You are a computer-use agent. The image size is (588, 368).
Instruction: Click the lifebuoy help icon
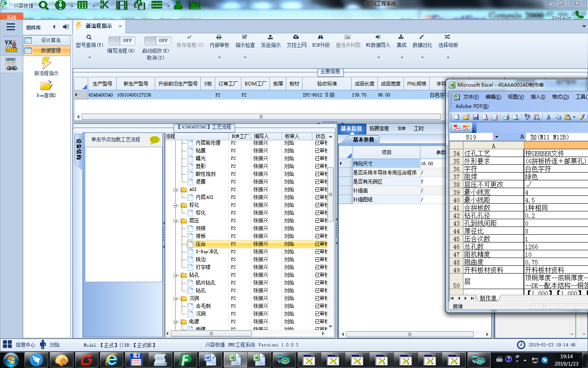[60, 5]
